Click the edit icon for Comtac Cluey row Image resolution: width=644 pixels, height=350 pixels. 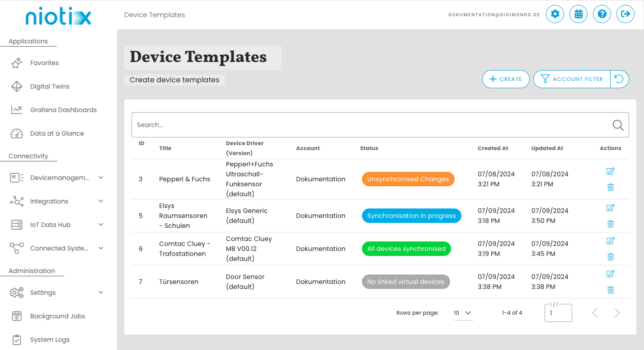[x=610, y=241]
